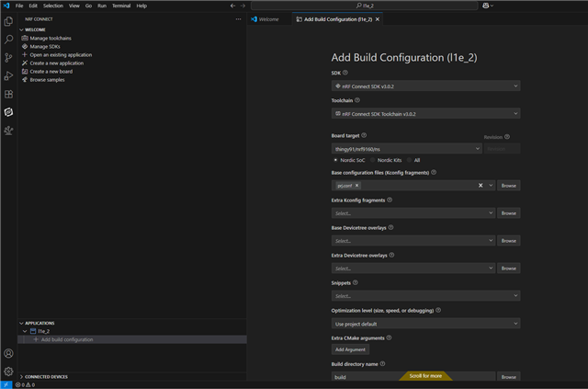
Task: Go forward using the navigation arrow
Action: pos(243,6)
